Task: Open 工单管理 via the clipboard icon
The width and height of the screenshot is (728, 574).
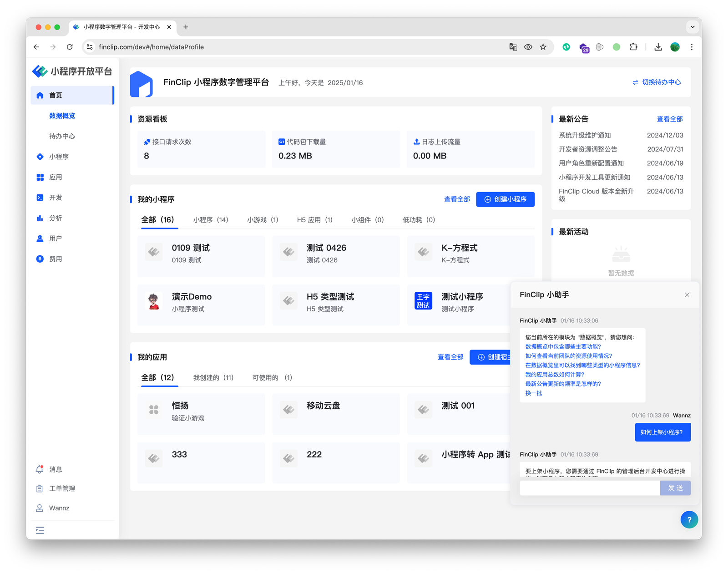Action: click(40, 488)
